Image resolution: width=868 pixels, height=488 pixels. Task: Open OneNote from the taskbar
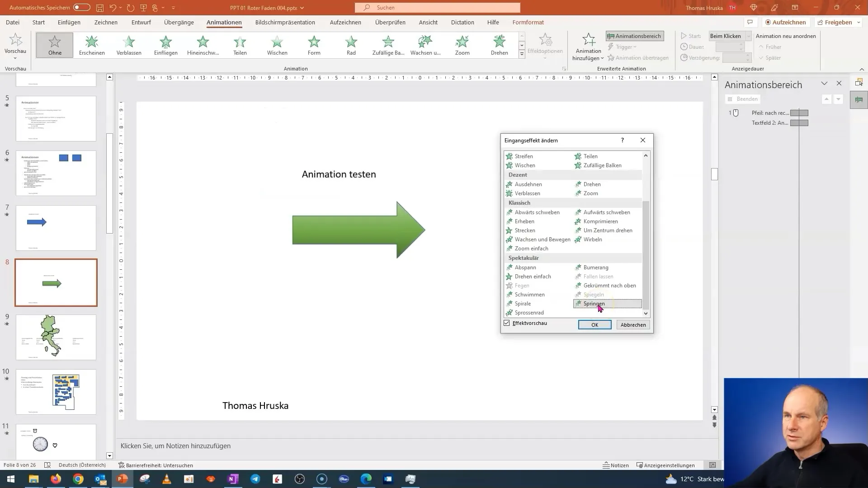click(233, 479)
